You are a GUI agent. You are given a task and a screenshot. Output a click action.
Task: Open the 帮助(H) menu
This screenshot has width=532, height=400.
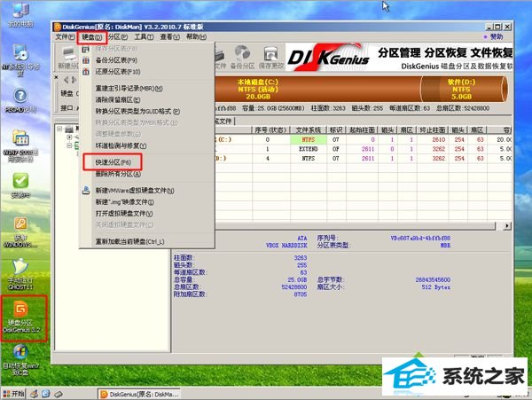196,37
